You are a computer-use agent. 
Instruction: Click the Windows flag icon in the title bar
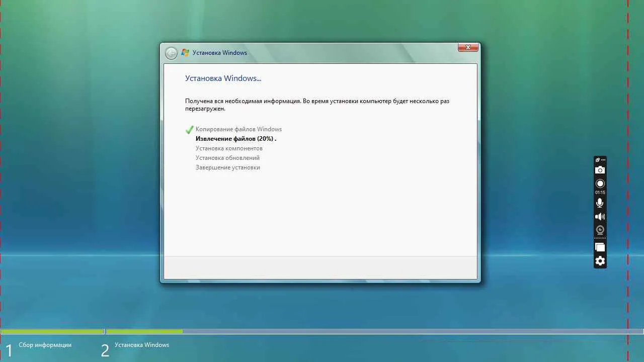click(x=185, y=53)
